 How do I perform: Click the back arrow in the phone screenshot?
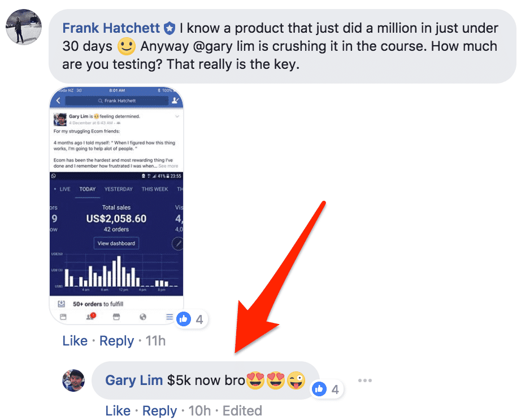pos(58,100)
